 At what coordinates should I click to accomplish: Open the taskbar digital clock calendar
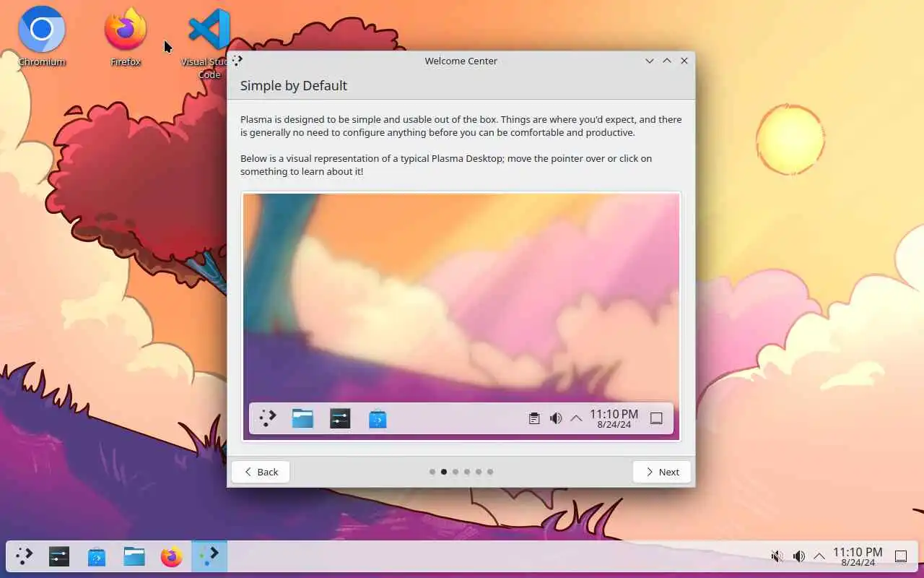coord(858,556)
